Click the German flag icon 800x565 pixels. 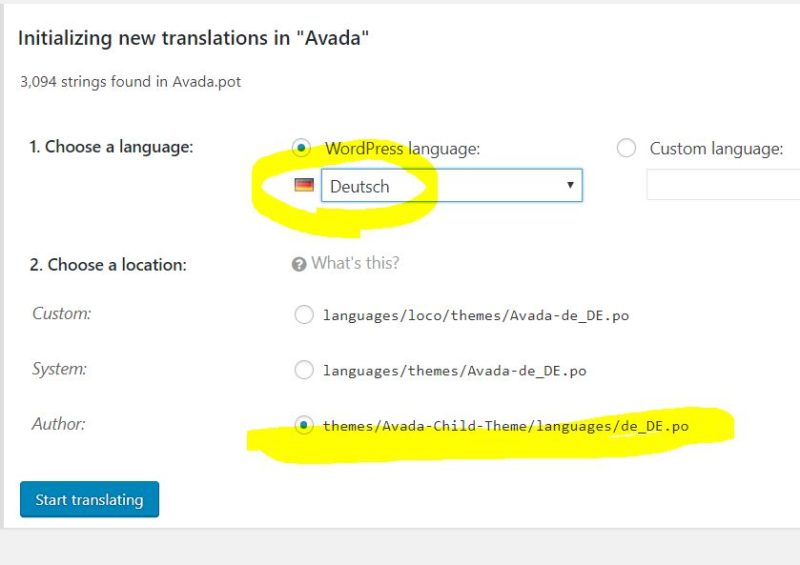coord(303,186)
